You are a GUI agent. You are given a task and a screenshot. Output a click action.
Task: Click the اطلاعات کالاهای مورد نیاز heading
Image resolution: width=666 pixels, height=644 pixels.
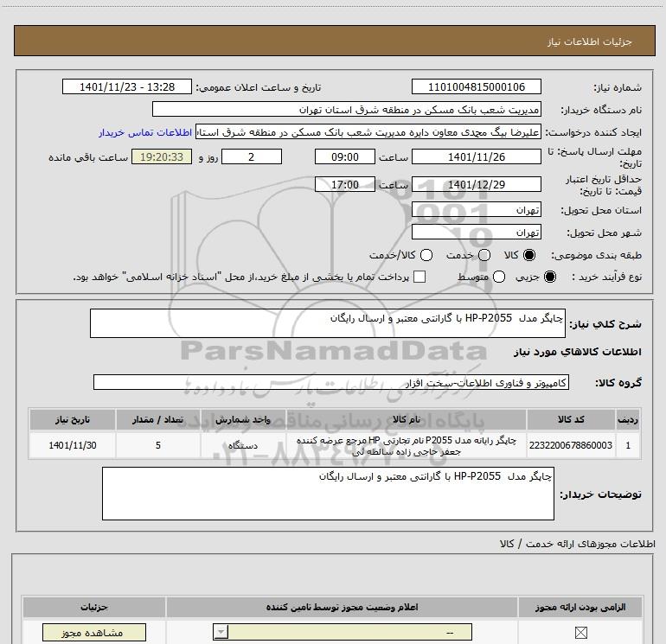click(x=577, y=352)
